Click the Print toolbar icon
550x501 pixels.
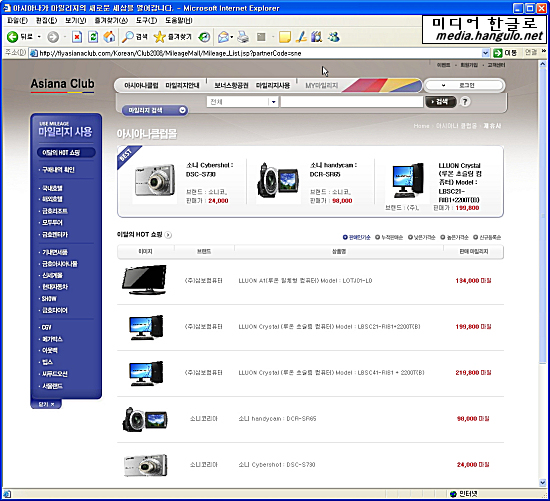[243, 36]
